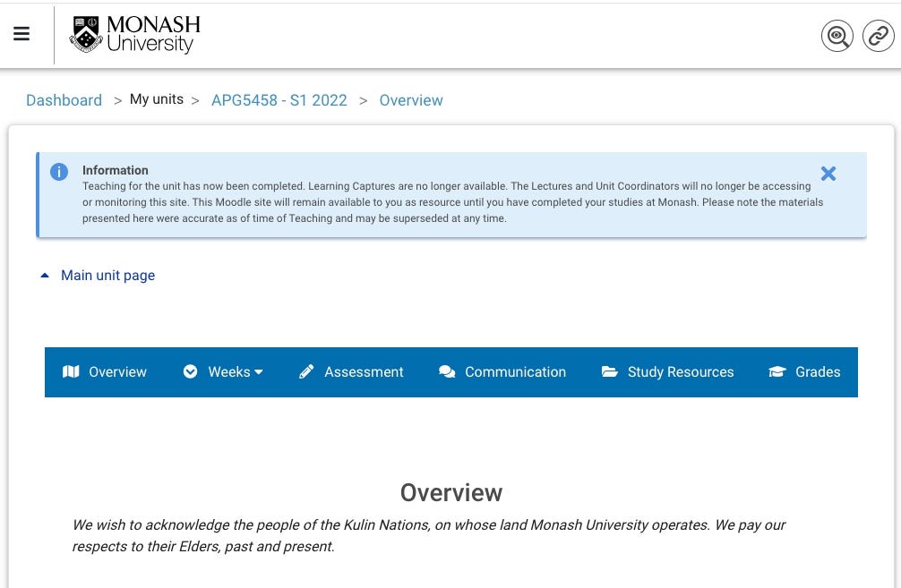Click the chain link icon in header

(878, 36)
